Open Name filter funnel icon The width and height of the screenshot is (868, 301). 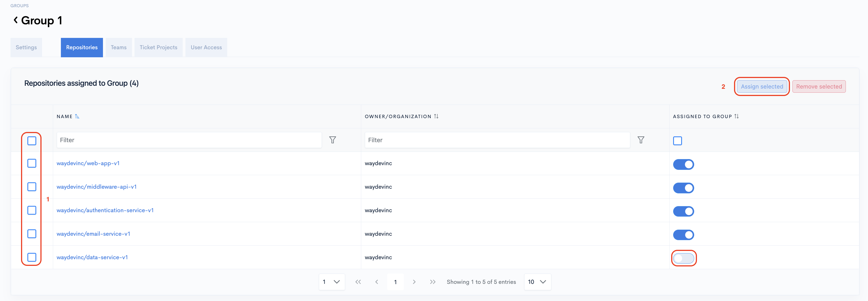coord(332,140)
